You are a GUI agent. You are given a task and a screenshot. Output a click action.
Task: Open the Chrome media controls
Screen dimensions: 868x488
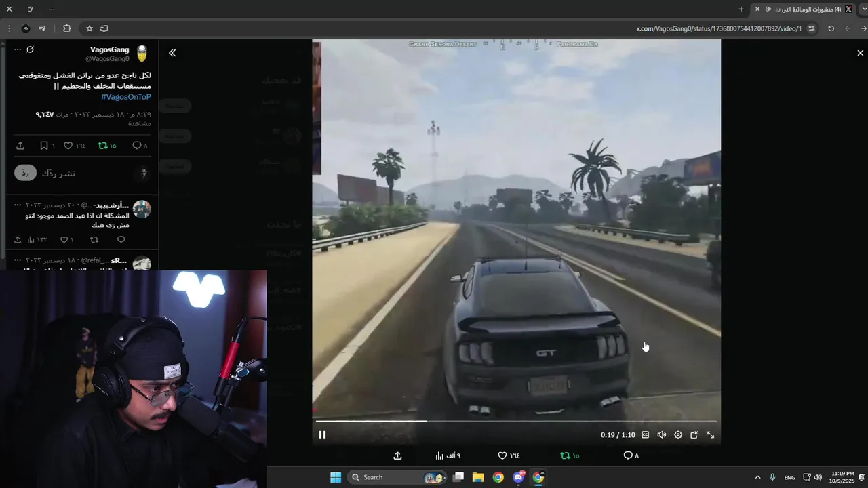pyautogui.click(x=42, y=28)
